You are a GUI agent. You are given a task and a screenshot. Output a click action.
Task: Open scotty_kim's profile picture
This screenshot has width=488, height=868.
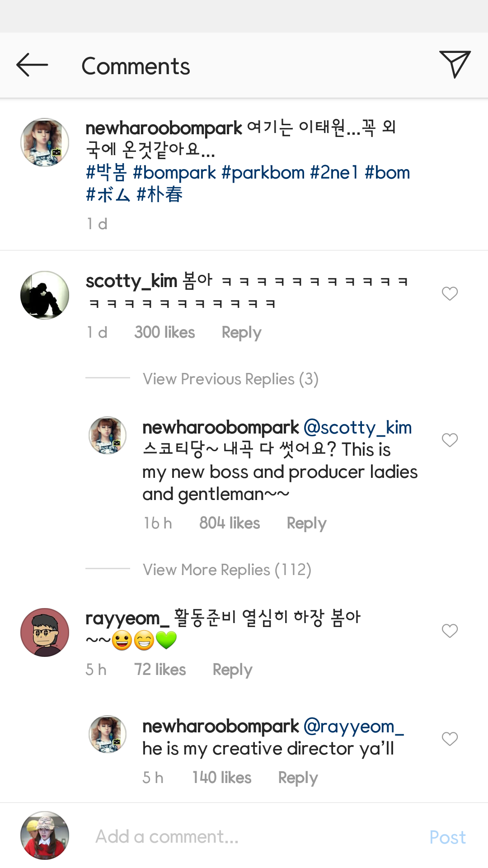tap(45, 295)
